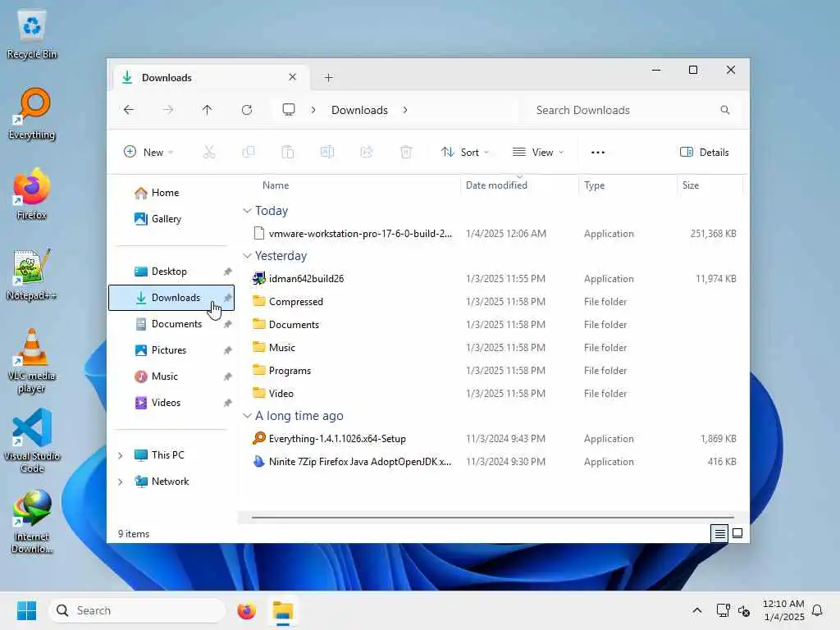Click Firefox desktop shortcut
The image size is (840, 630).
pos(32,194)
